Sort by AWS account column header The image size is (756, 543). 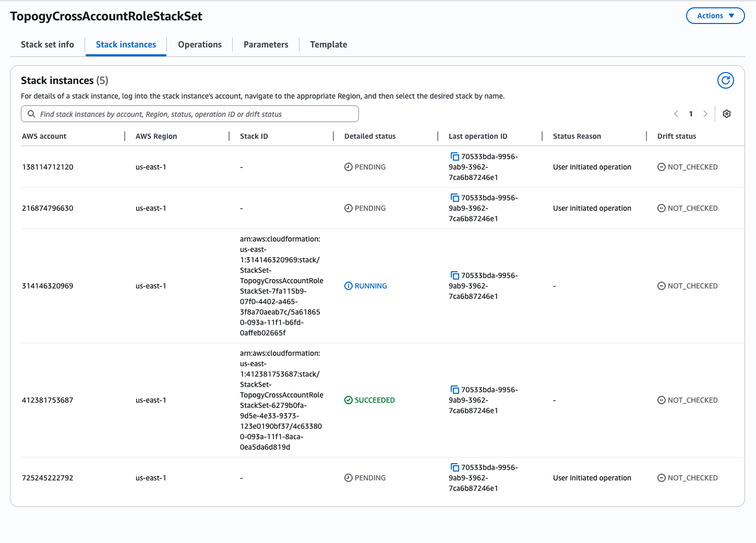44,136
